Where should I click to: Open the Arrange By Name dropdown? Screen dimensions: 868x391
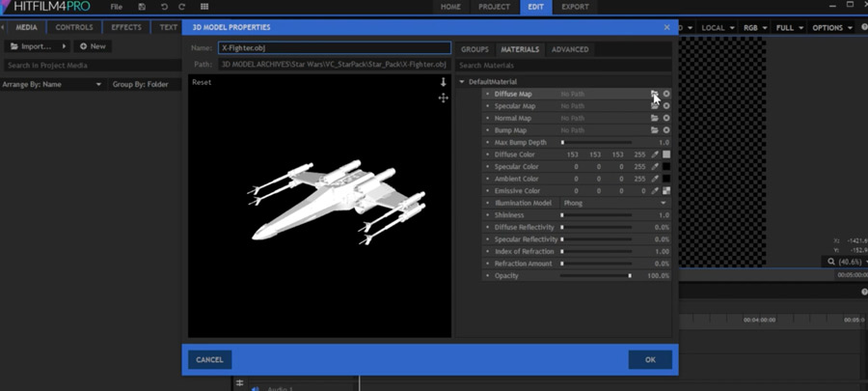tap(52, 85)
